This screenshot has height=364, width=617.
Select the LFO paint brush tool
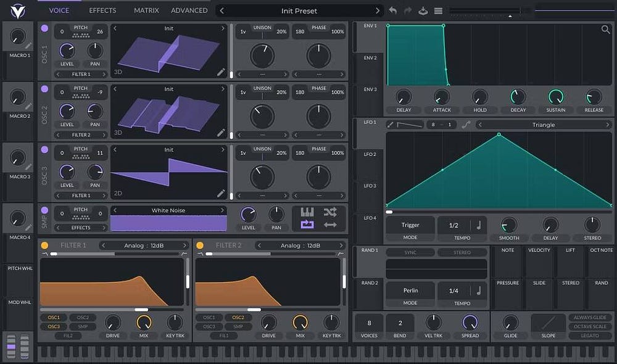click(x=390, y=125)
